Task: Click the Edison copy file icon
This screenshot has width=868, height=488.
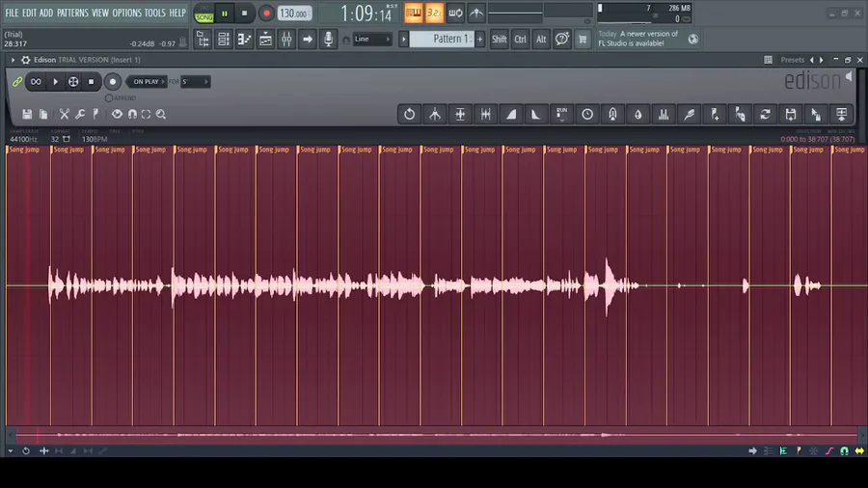Action: point(43,114)
